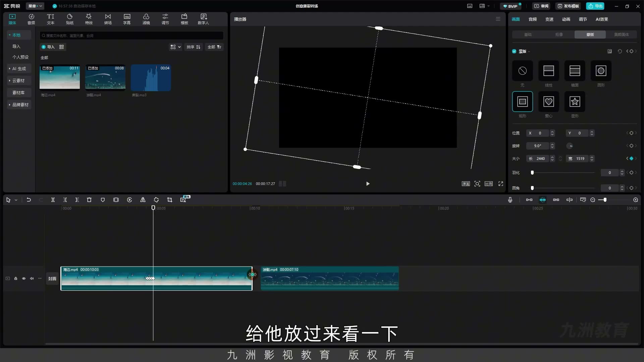Click the feather (羽化) slider handle
The image size is (644, 362).
click(x=532, y=173)
